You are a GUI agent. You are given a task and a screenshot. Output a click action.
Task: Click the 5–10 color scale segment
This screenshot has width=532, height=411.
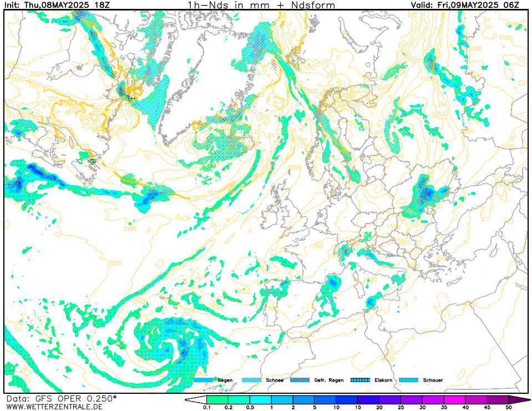pos(326,400)
